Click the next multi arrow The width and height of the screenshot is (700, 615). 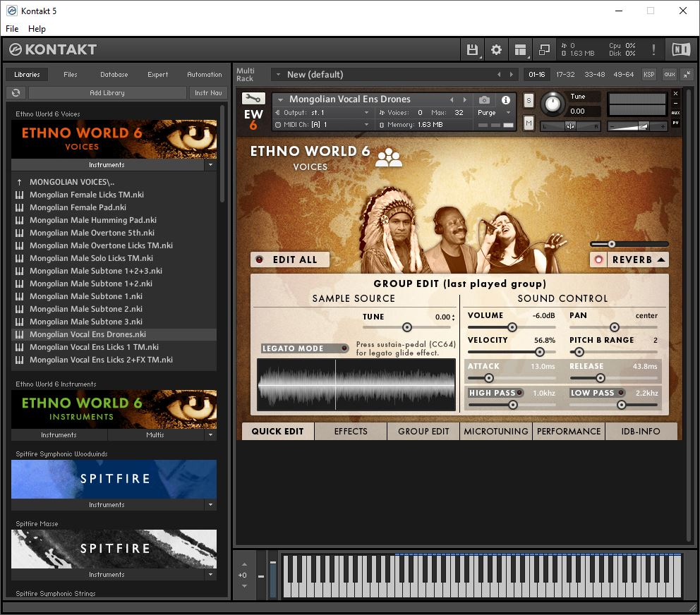[x=512, y=75]
